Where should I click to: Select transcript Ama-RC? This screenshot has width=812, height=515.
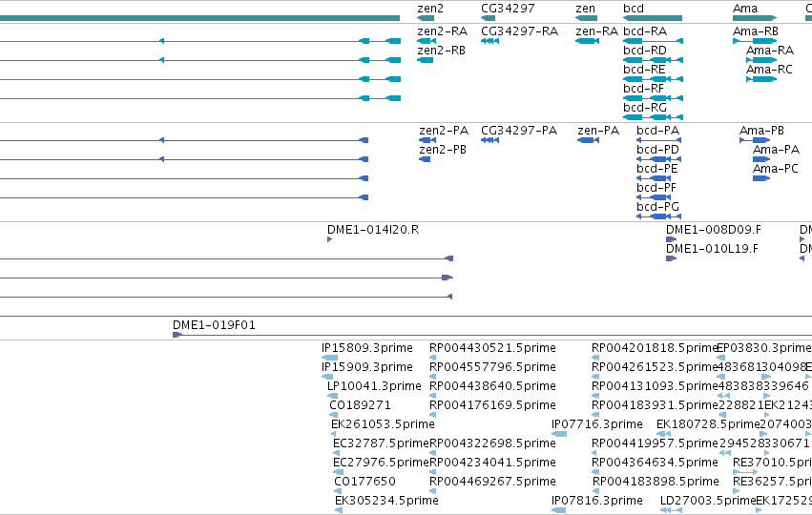coord(761,79)
